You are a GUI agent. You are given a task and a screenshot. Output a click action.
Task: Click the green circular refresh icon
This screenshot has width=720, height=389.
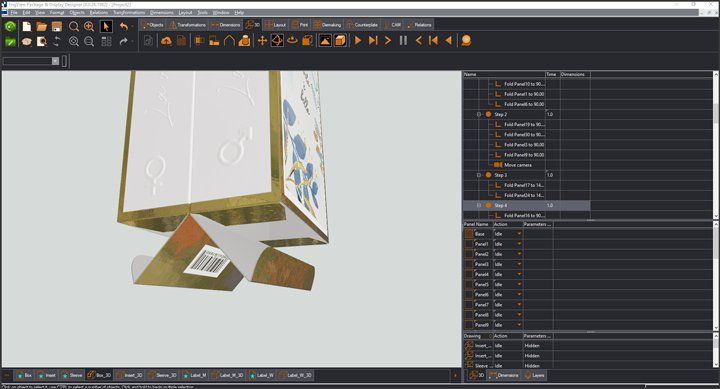10,27
